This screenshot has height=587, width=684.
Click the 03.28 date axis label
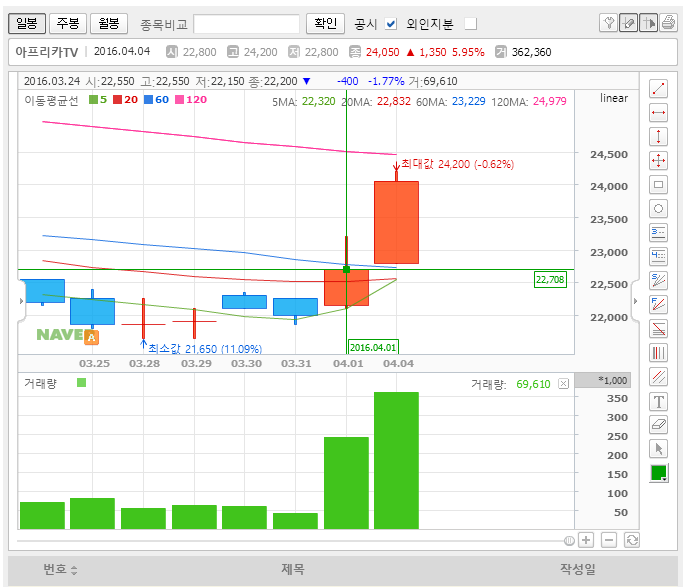tap(144, 364)
